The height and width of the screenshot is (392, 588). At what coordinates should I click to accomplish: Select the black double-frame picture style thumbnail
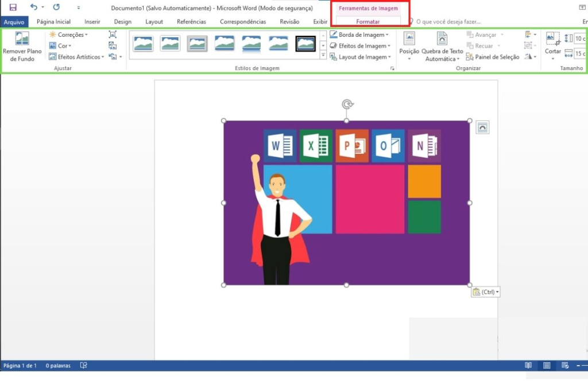tap(305, 44)
